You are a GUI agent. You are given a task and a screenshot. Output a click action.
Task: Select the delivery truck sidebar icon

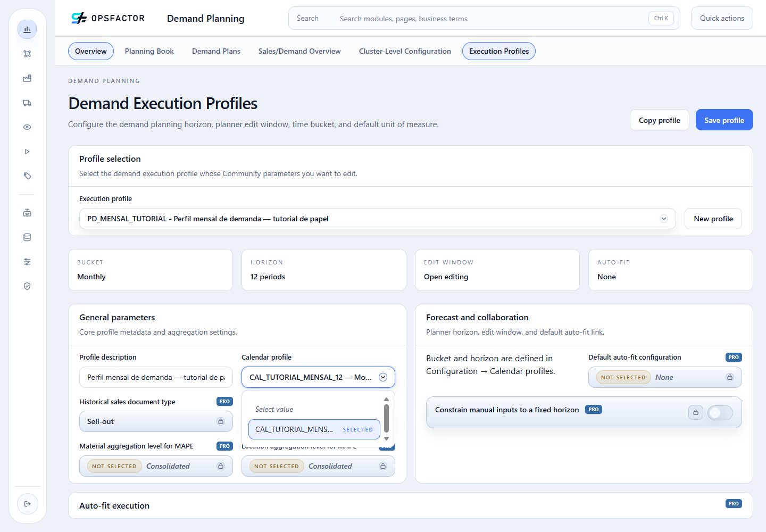(27, 103)
